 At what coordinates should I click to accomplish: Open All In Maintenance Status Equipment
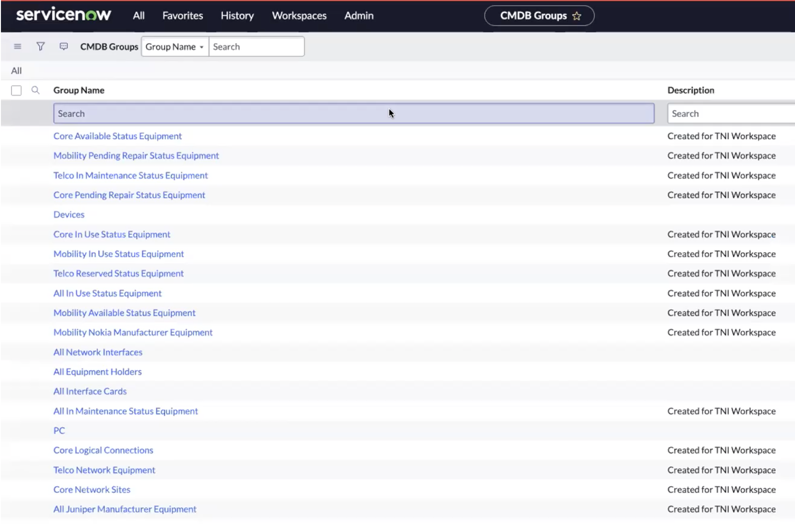pyautogui.click(x=126, y=411)
